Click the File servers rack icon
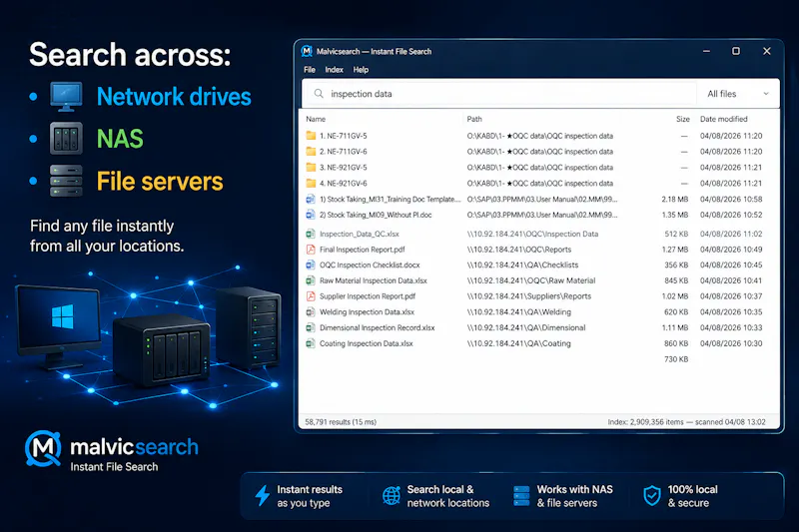799x532 pixels. (x=66, y=181)
